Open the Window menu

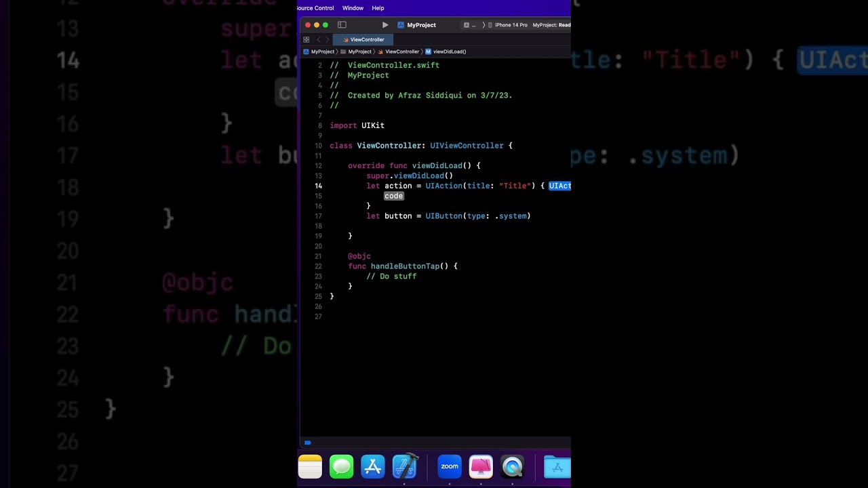[x=353, y=8]
